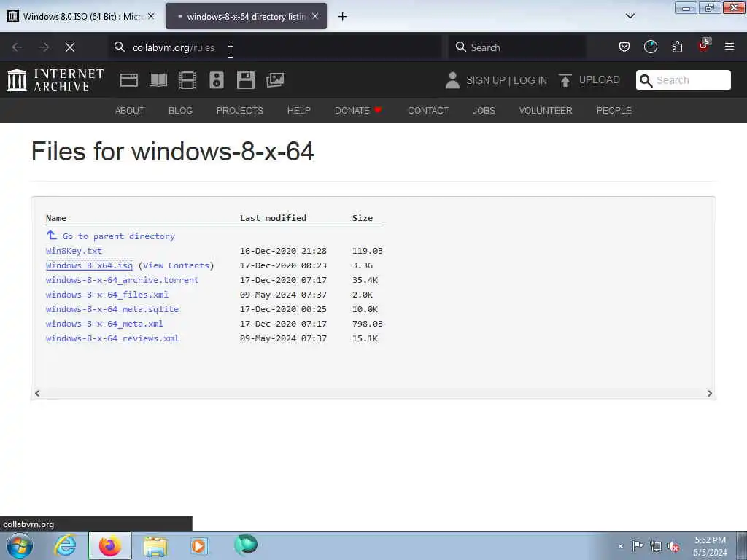Open the JOBS menu item

[x=484, y=111]
